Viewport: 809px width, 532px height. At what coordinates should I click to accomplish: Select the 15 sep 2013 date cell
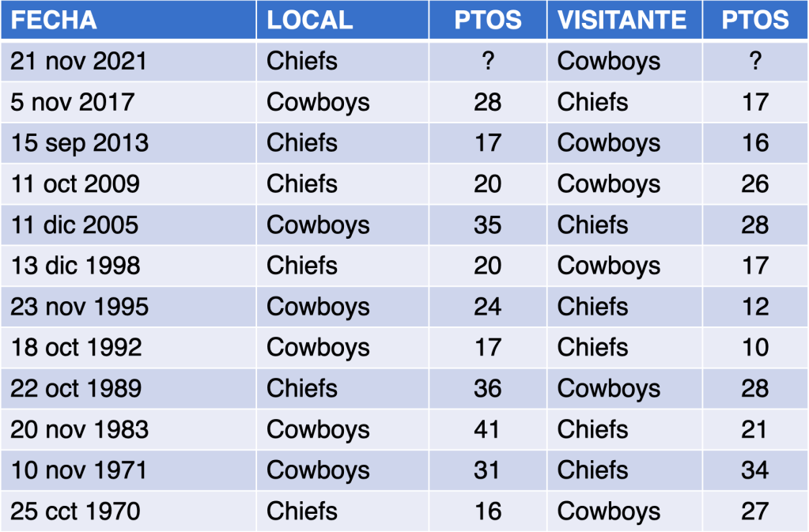pyautogui.click(x=79, y=143)
